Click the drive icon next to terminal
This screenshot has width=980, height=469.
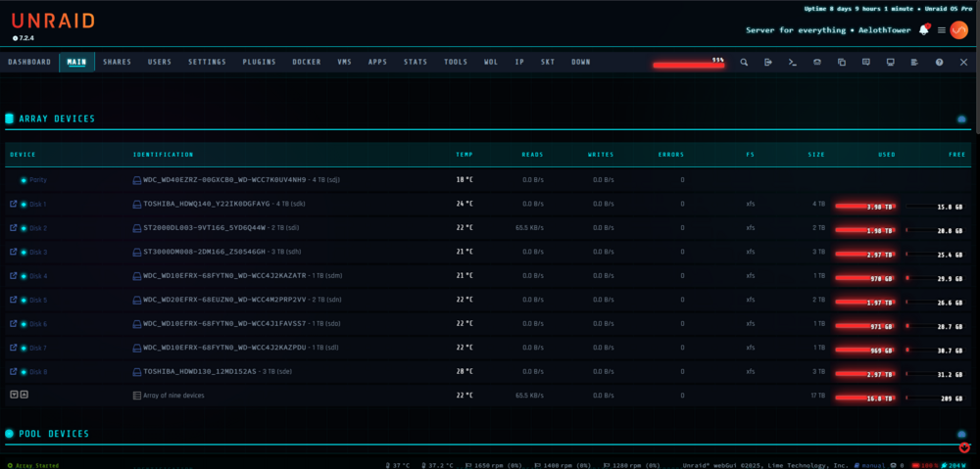click(817, 63)
